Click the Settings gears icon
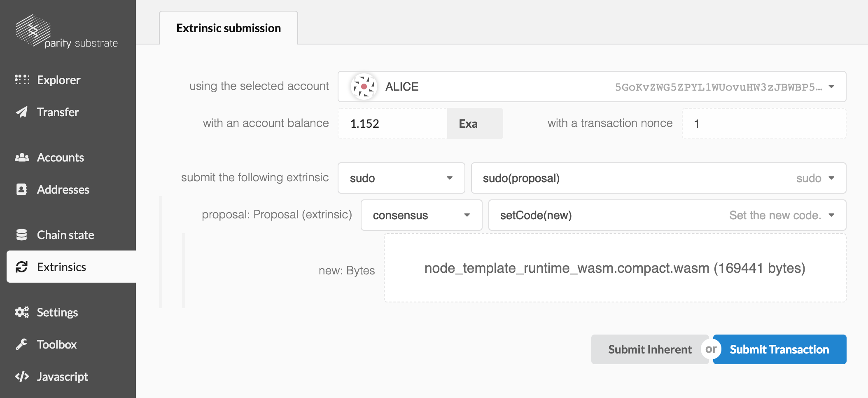The image size is (868, 398). [x=22, y=312]
